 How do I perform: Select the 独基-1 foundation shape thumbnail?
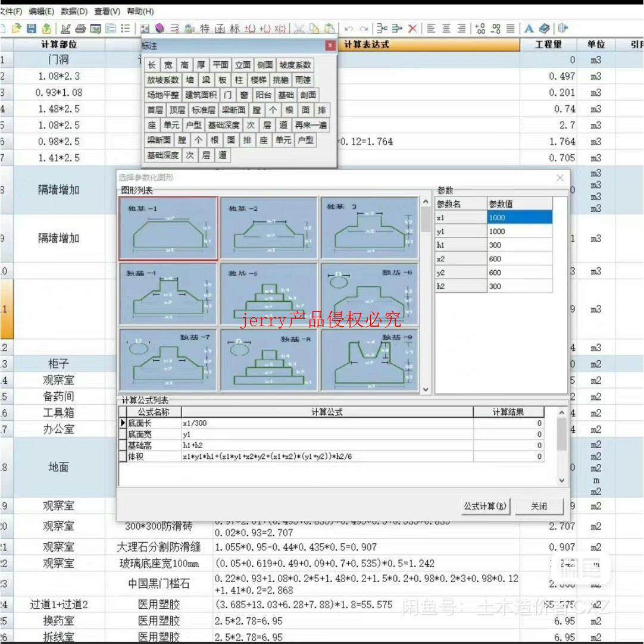[x=168, y=229]
